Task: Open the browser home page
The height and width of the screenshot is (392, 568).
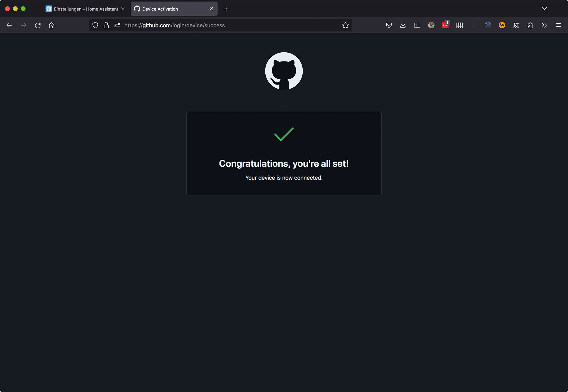Action: 52,25
